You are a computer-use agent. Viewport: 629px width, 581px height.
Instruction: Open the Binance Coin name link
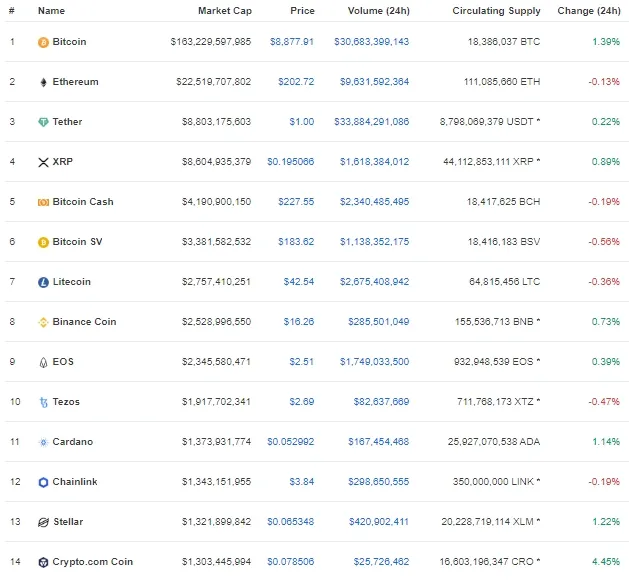[x=84, y=322]
